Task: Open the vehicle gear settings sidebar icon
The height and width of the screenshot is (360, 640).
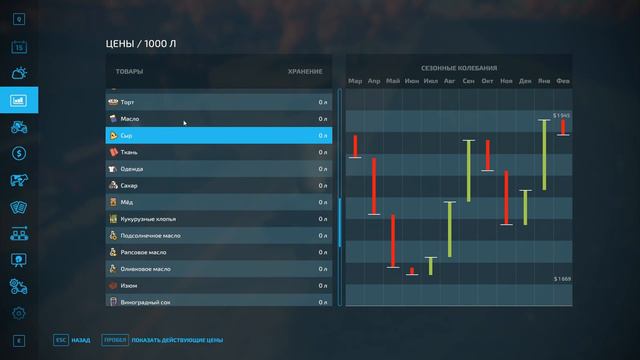Action: [x=19, y=287]
